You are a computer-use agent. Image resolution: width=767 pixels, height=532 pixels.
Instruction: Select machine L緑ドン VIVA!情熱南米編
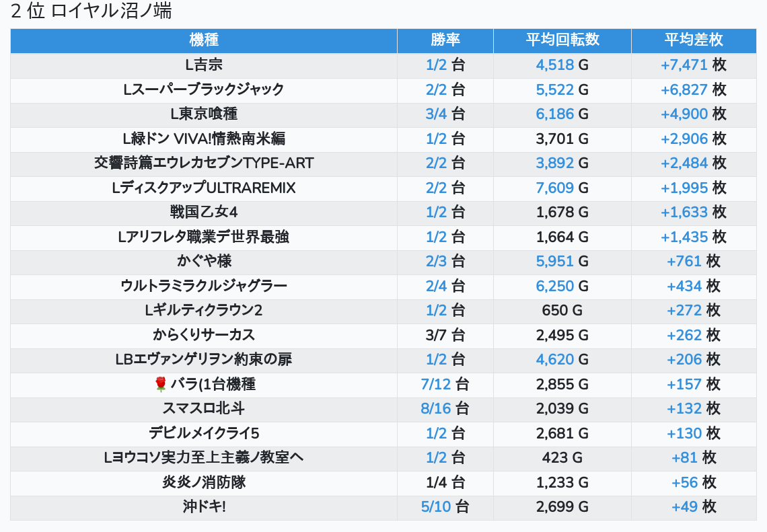coord(203,139)
